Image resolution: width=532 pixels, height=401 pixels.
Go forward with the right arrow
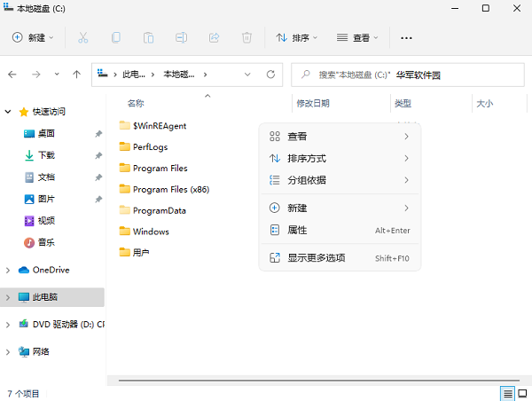[x=36, y=75]
